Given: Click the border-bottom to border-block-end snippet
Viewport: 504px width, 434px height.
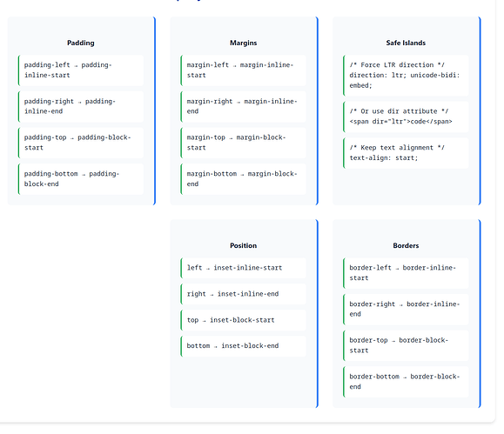Looking at the screenshot, I should 406,382.
